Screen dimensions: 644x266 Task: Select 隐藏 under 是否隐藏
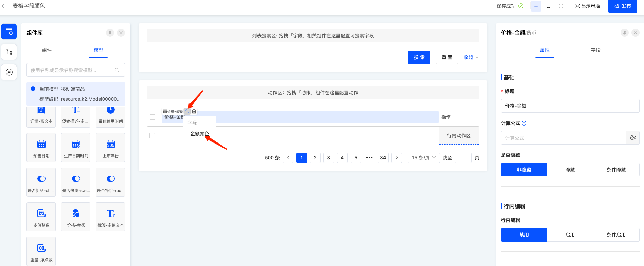pyautogui.click(x=570, y=170)
